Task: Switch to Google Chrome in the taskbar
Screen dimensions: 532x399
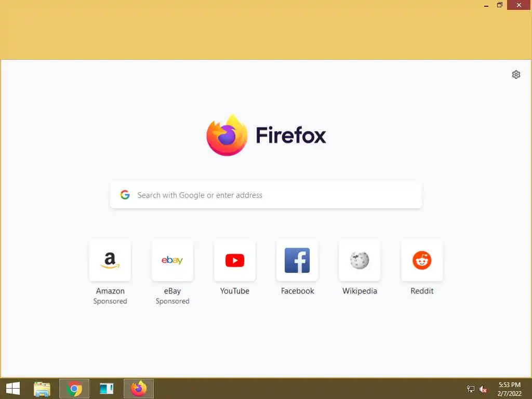Action: click(74, 389)
